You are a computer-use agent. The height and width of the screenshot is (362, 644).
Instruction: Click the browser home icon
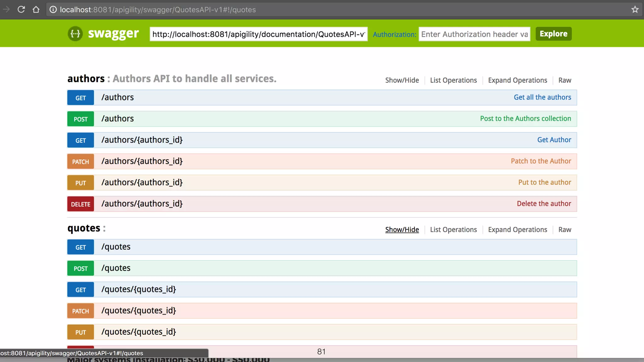point(36,9)
